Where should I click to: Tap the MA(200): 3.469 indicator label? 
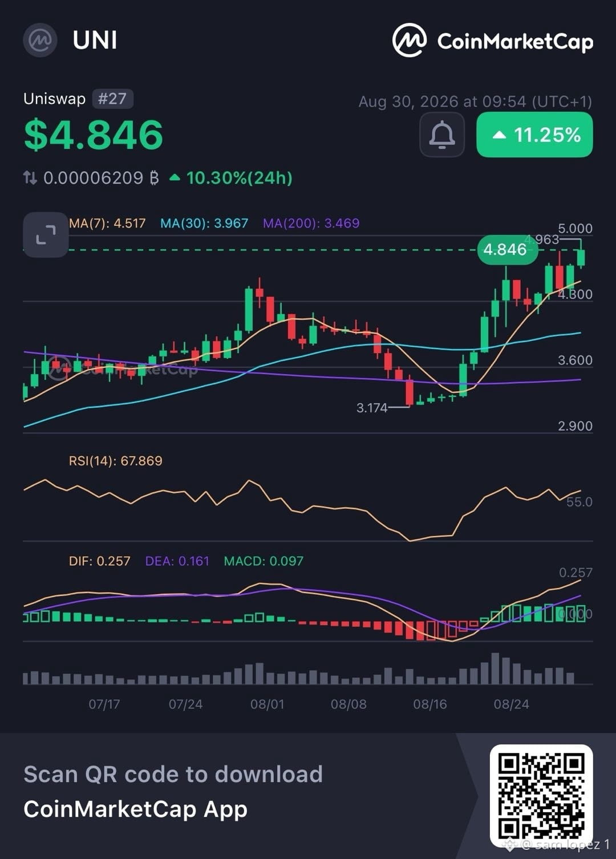311,223
